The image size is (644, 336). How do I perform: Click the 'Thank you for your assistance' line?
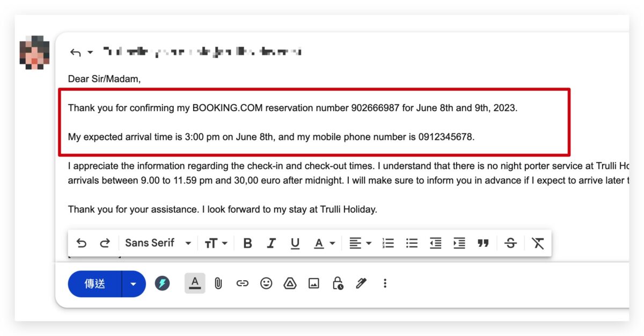(223, 209)
